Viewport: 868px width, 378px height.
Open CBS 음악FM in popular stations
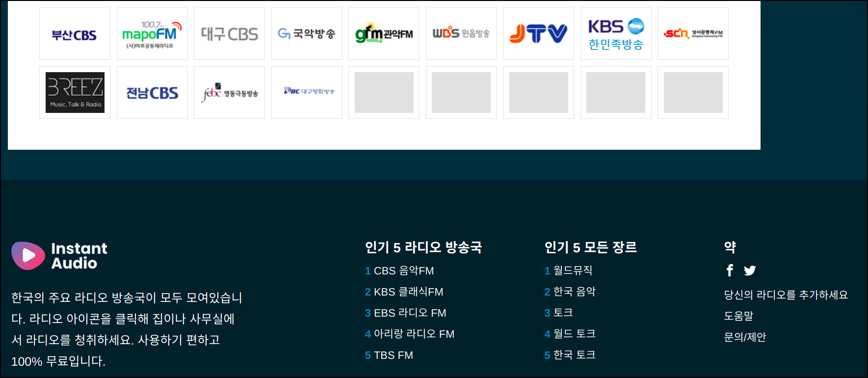click(x=404, y=270)
